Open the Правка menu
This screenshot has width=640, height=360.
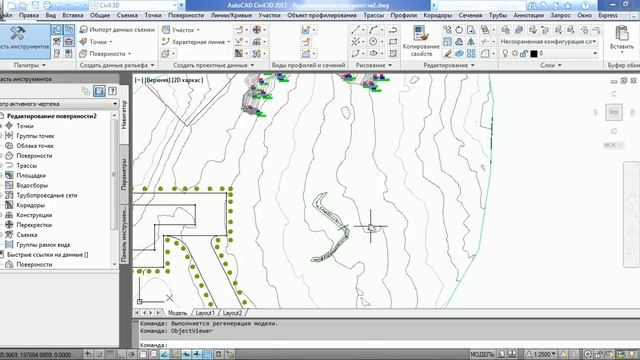29,15
